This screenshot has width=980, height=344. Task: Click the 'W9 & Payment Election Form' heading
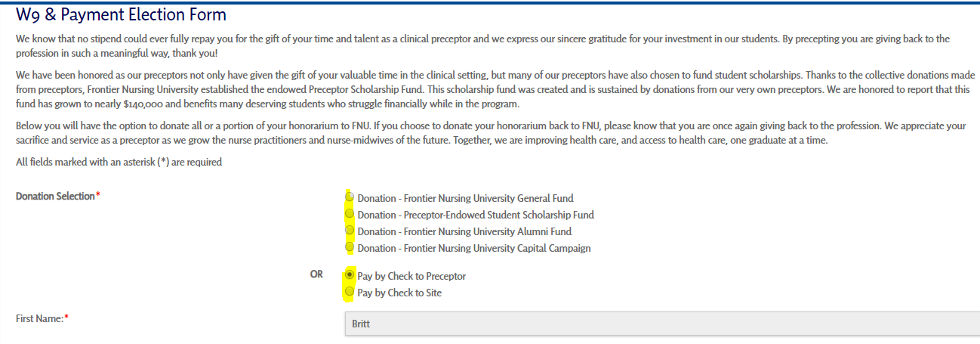[121, 14]
